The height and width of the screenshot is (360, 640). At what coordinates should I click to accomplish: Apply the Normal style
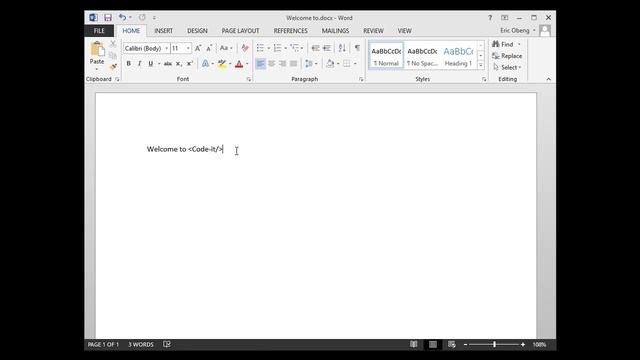(386, 56)
